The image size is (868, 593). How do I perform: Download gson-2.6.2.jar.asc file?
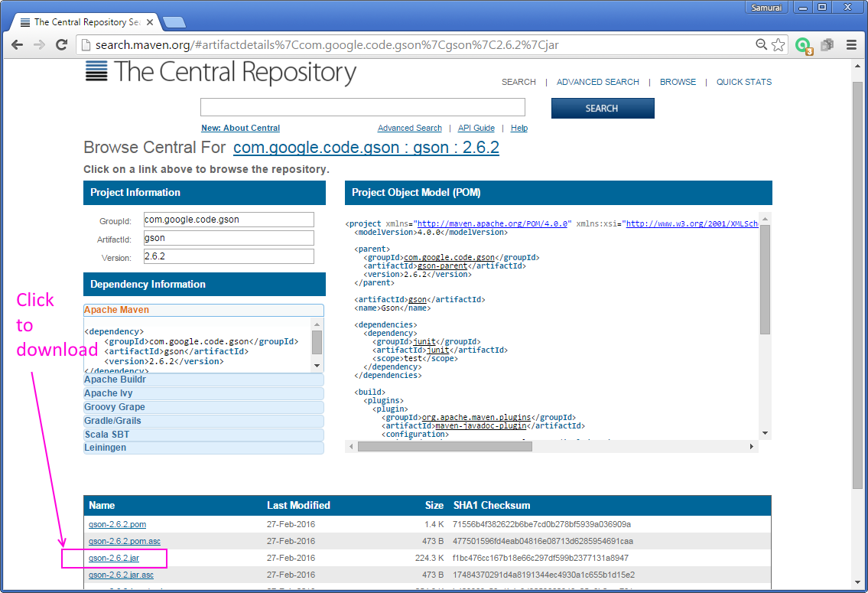(122, 575)
